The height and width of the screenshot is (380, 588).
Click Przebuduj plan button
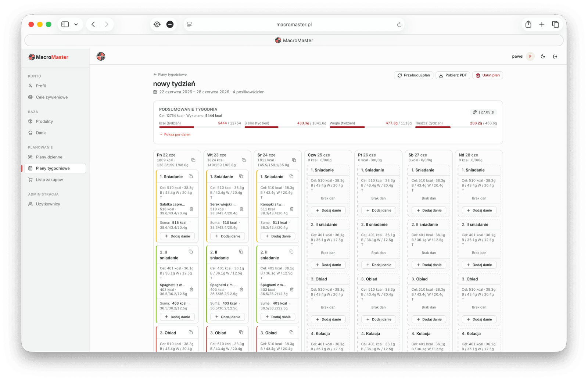click(414, 75)
